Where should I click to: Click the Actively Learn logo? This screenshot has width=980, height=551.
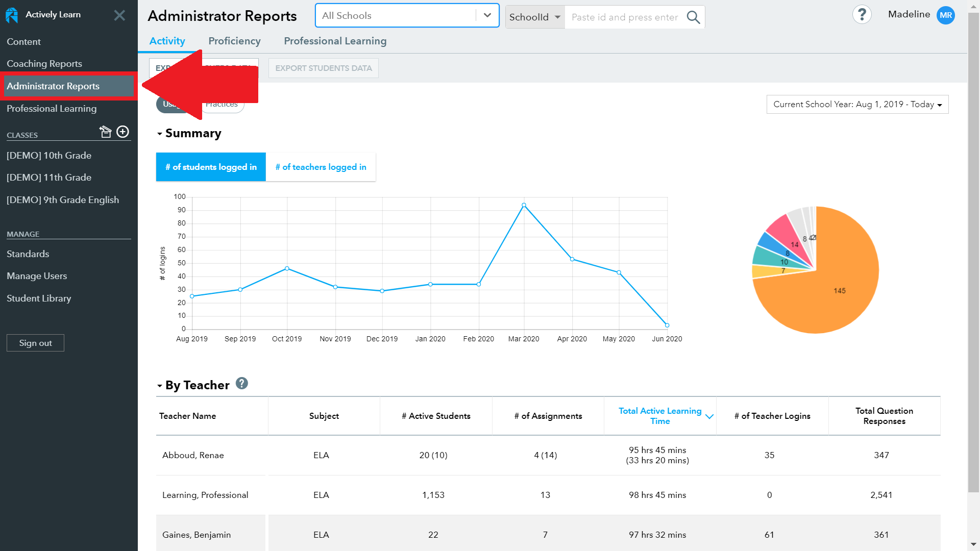pos(11,15)
